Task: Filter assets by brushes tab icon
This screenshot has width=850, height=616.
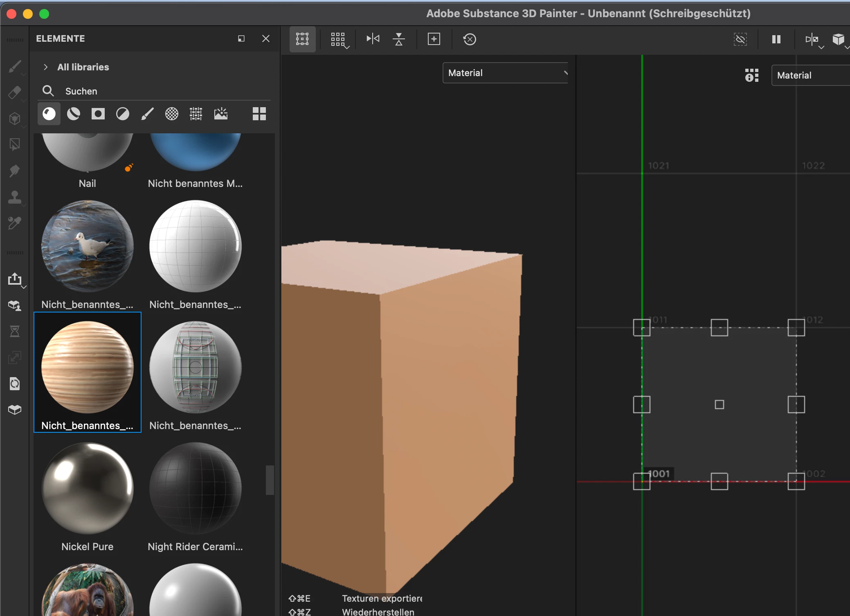Action: 147,114
